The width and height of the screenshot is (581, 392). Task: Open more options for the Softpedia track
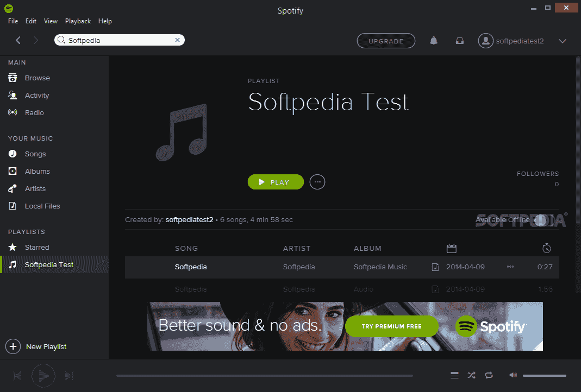click(510, 267)
